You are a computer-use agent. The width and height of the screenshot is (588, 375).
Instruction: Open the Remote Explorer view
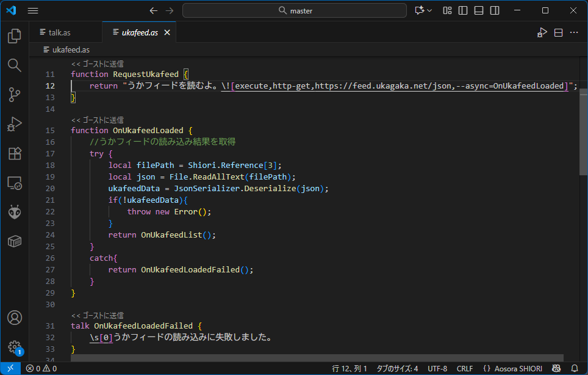pyautogui.click(x=14, y=183)
